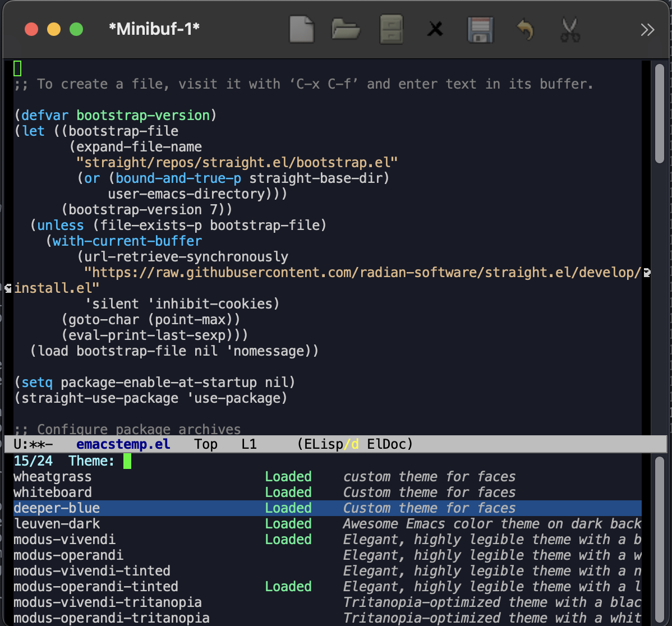Undo using the curved arrow icon
The width and height of the screenshot is (672, 626).
[x=526, y=30]
